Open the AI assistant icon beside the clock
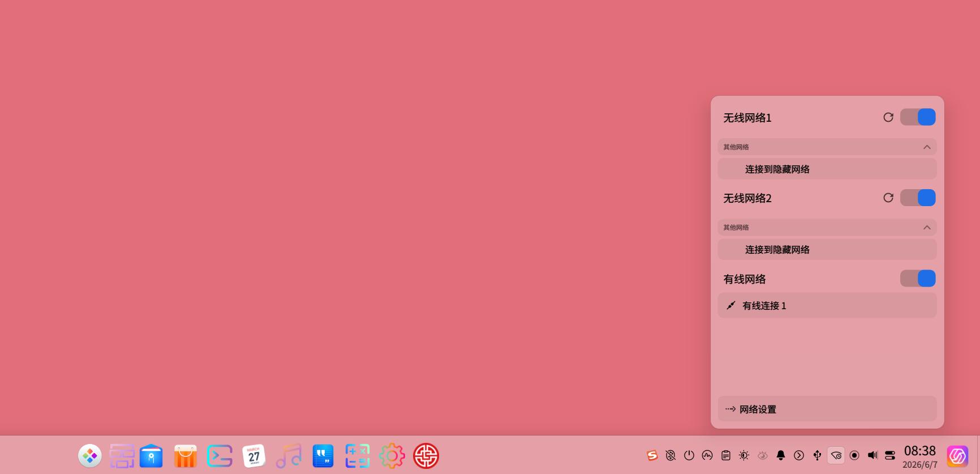 pos(957,456)
